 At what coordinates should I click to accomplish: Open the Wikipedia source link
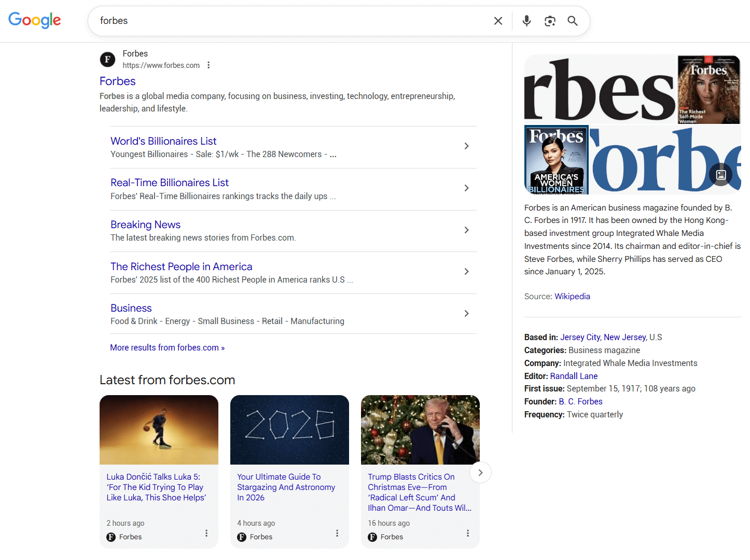point(572,296)
